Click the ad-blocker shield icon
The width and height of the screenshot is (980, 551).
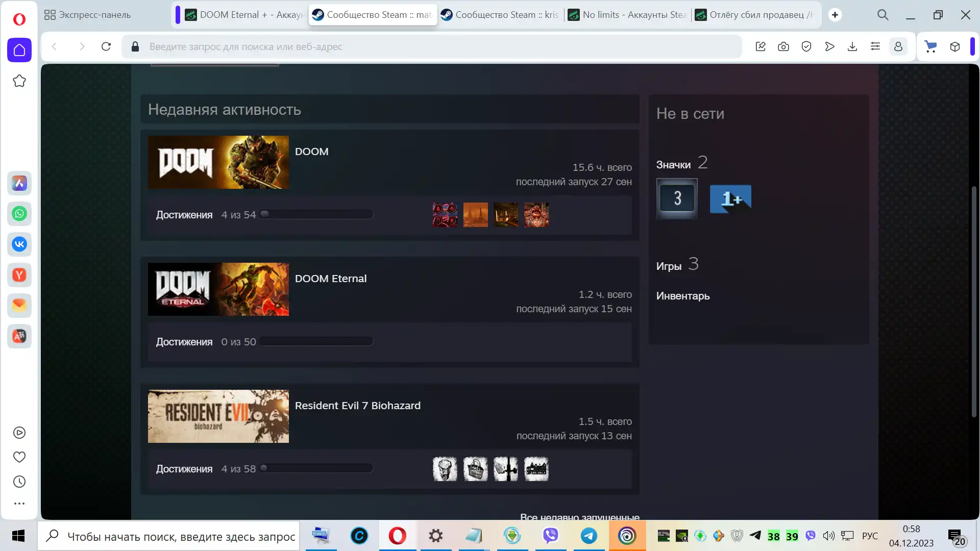[806, 46]
